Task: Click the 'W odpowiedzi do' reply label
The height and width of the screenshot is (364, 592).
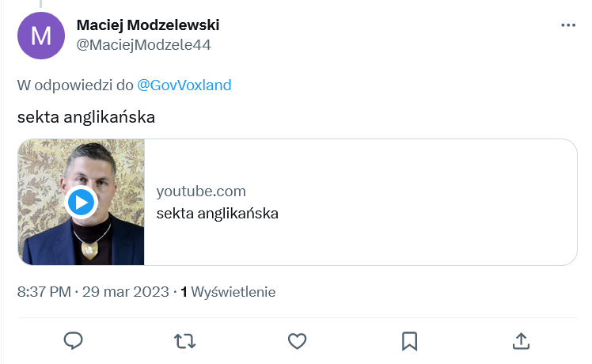Action: (x=75, y=85)
